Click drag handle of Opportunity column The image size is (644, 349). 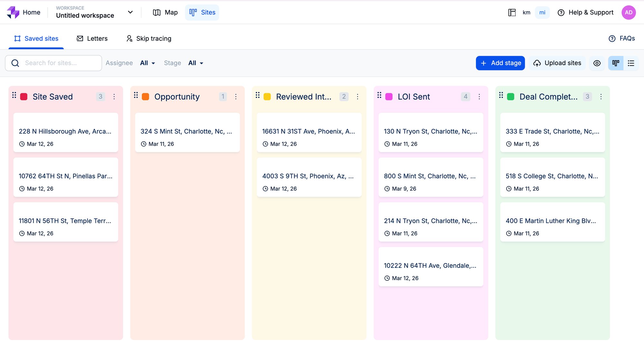136,95
